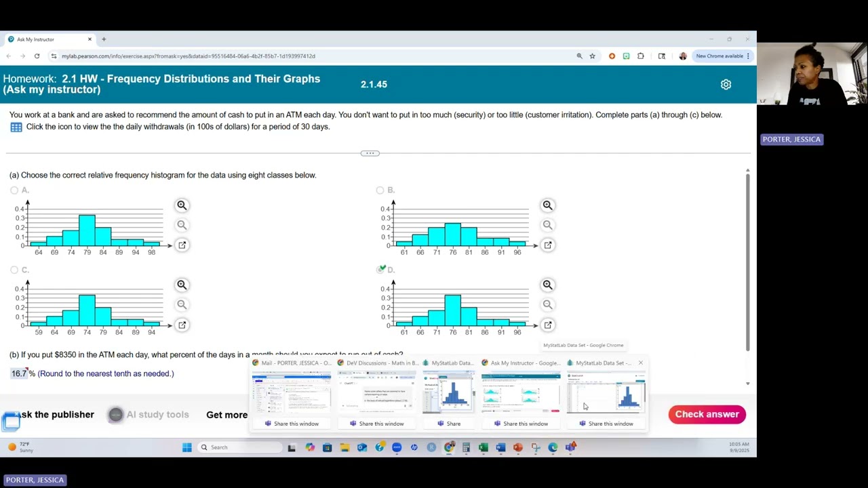Reload the Pearson page
The height and width of the screenshot is (488, 868).
[37, 56]
